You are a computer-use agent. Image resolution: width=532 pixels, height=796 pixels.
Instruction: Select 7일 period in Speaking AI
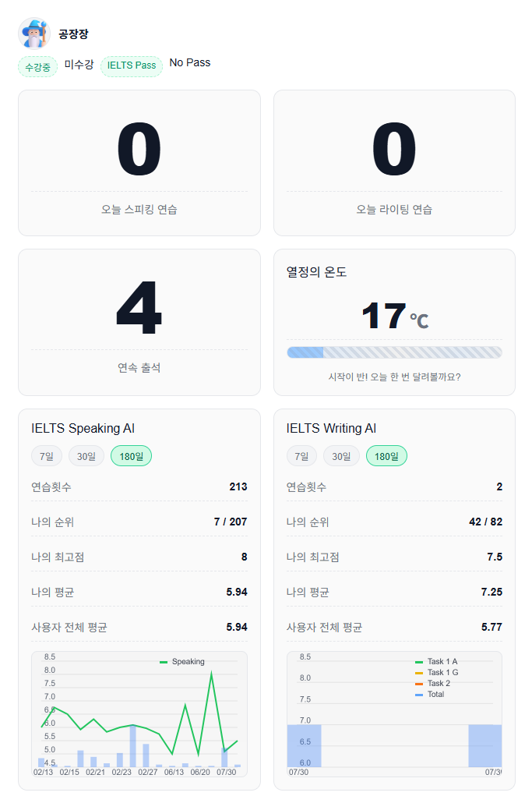[47, 456]
